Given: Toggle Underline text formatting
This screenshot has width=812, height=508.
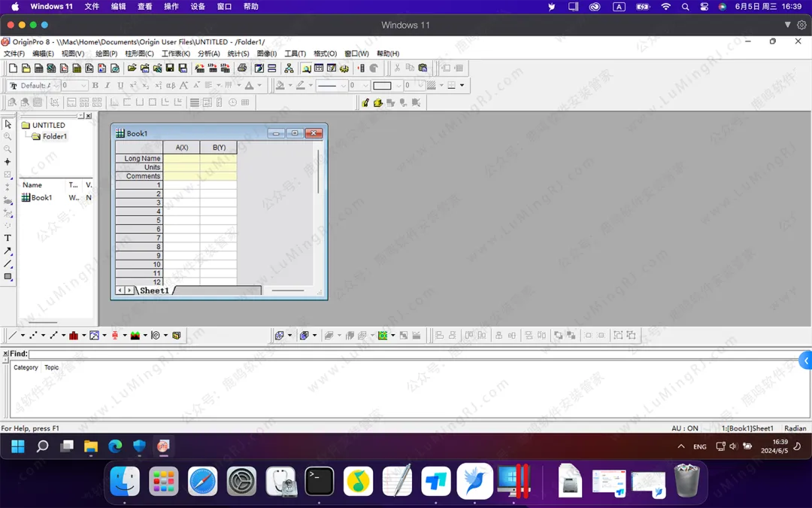Looking at the screenshot, I should coord(120,86).
